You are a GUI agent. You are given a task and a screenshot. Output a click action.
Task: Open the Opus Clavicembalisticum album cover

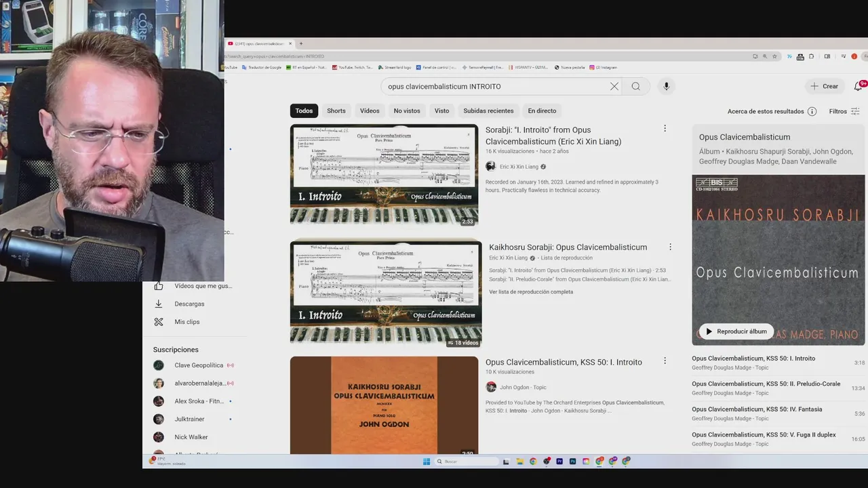[778, 260]
